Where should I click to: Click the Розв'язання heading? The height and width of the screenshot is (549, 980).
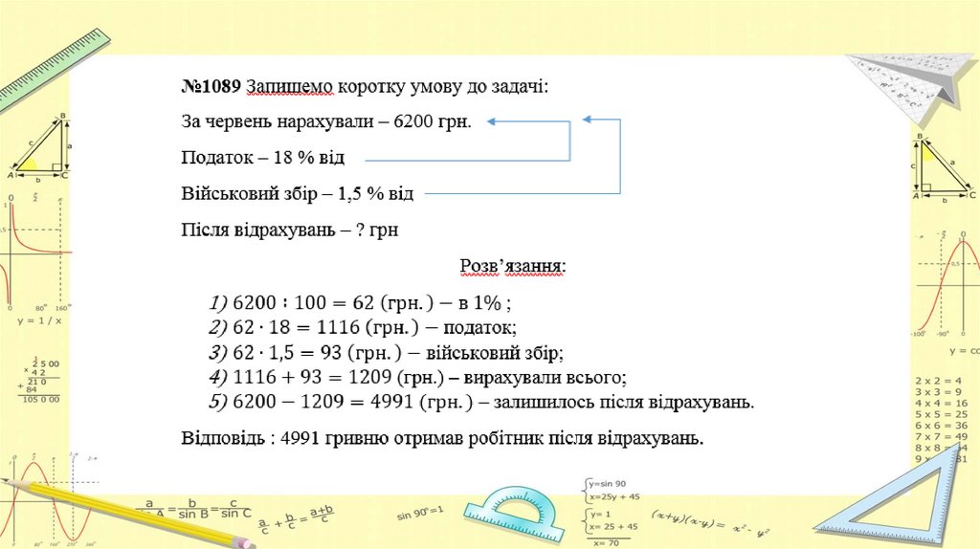pyautogui.click(x=513, y=264)
